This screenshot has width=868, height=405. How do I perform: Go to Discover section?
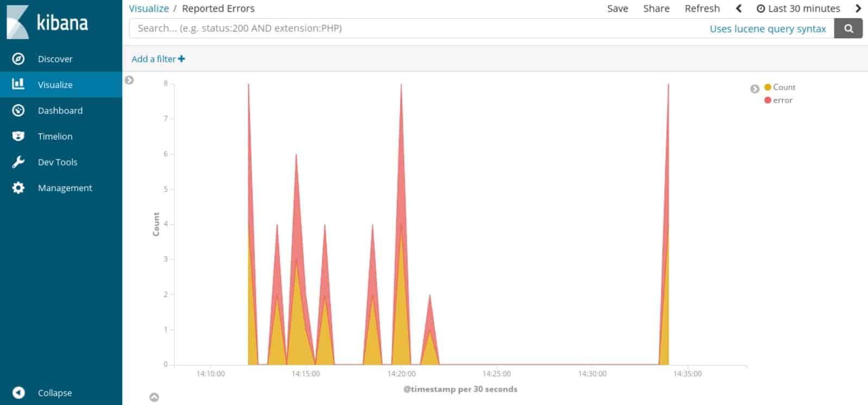coord(61,59)
